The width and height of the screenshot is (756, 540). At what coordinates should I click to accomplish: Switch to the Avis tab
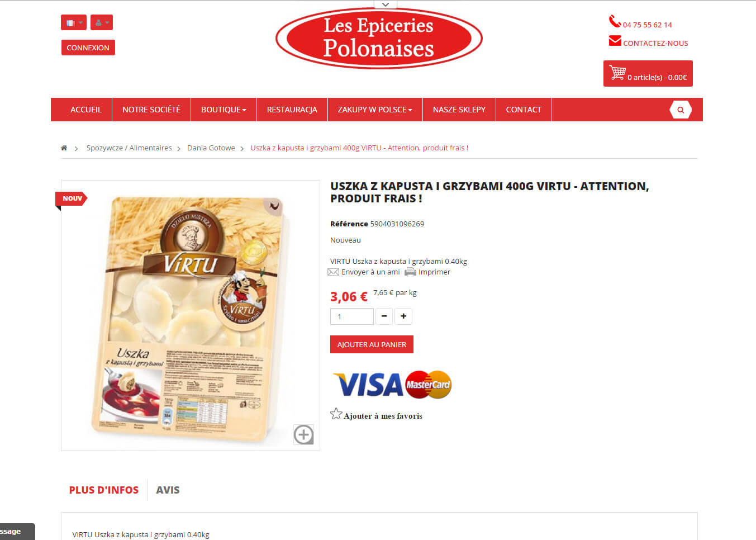click(168, 490)
